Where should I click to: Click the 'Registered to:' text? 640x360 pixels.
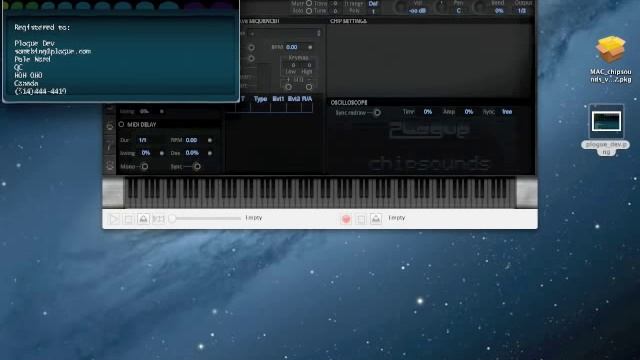[x=42, y=27]
